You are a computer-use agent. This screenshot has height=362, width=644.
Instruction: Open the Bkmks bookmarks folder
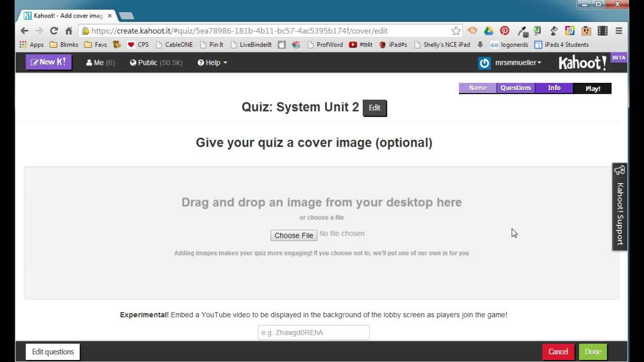(x=64, y=45)
